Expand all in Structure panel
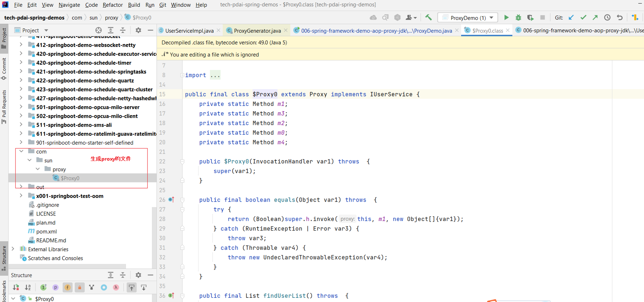 (110, 275)
